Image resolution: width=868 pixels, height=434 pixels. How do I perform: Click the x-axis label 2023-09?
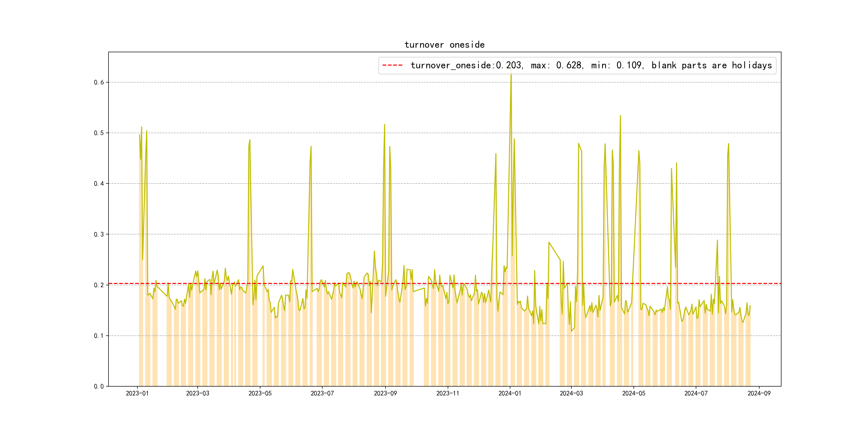click(x=385, y=393)
